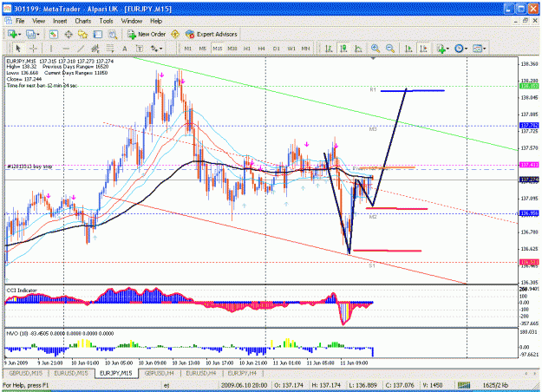Click the chart shift triangle marker
Image resolution: width=542 pixels, height=392 pixels.
(373, 59)
